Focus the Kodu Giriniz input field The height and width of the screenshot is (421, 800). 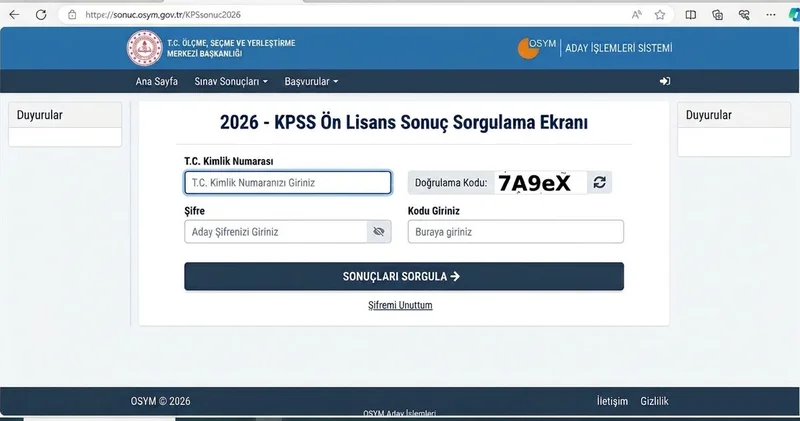[516, 232]
